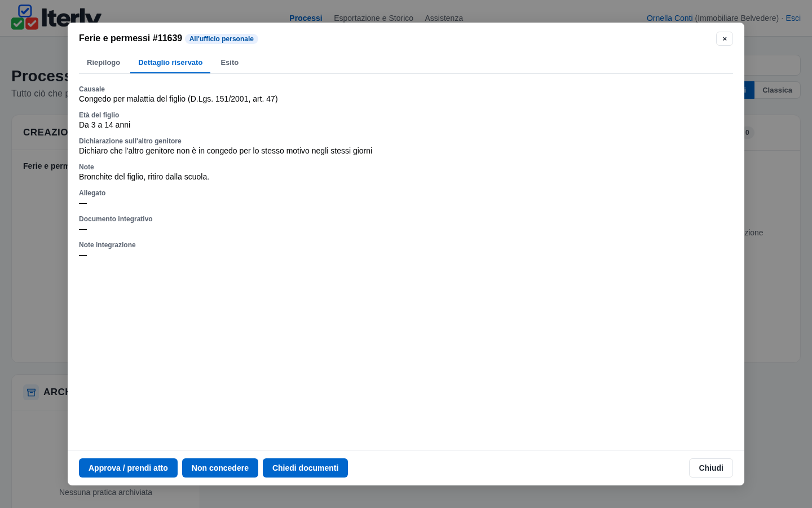Viewport: 812px width, 508px height.
Task: Click the Età del figlio label
Action: pos(99,115)
